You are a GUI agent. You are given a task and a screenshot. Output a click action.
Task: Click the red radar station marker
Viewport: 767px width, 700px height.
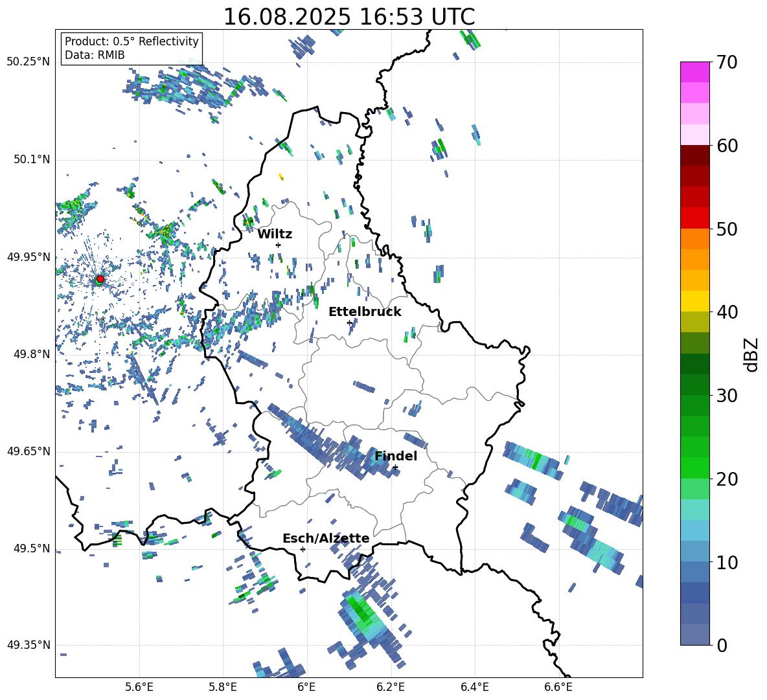click(x=100, y=279)
